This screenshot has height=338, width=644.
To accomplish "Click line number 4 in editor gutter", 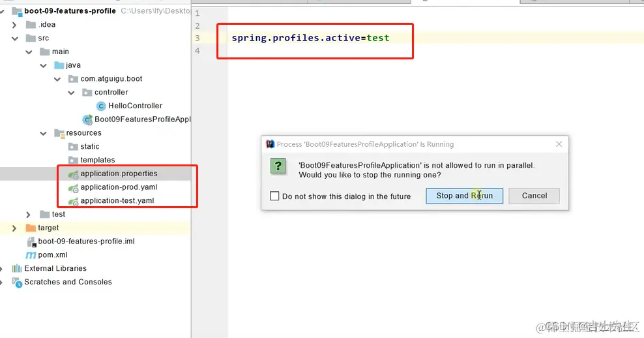I will (x=197, y=51).
